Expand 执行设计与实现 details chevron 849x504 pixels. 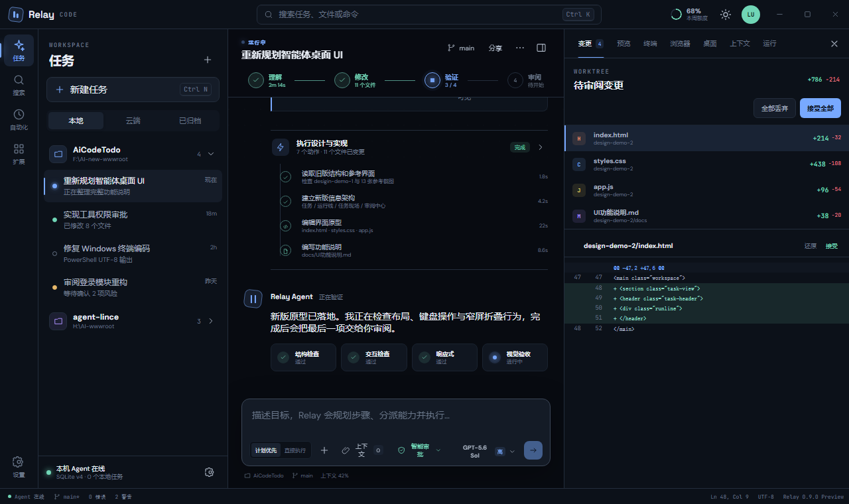coord(540,147)
